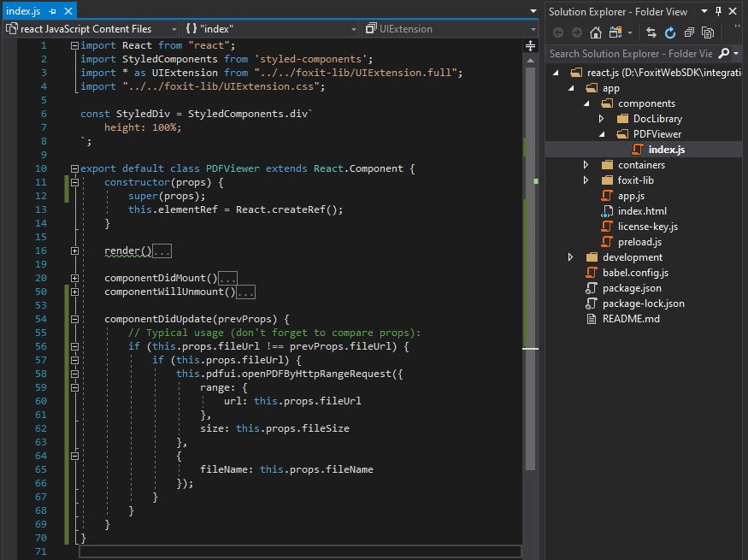Click the Collapse All icon

689,32
